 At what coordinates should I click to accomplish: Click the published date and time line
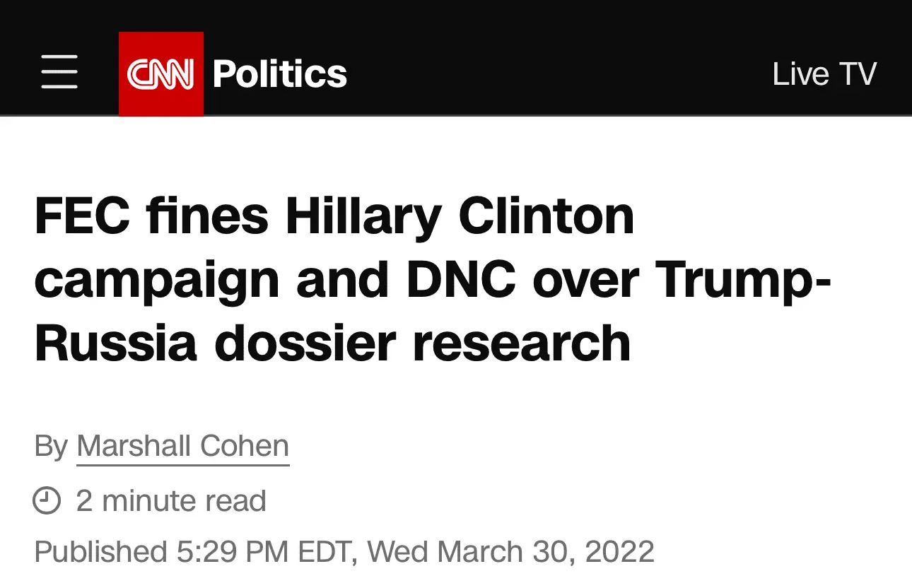pyautogui.click(x=344, y=551)
